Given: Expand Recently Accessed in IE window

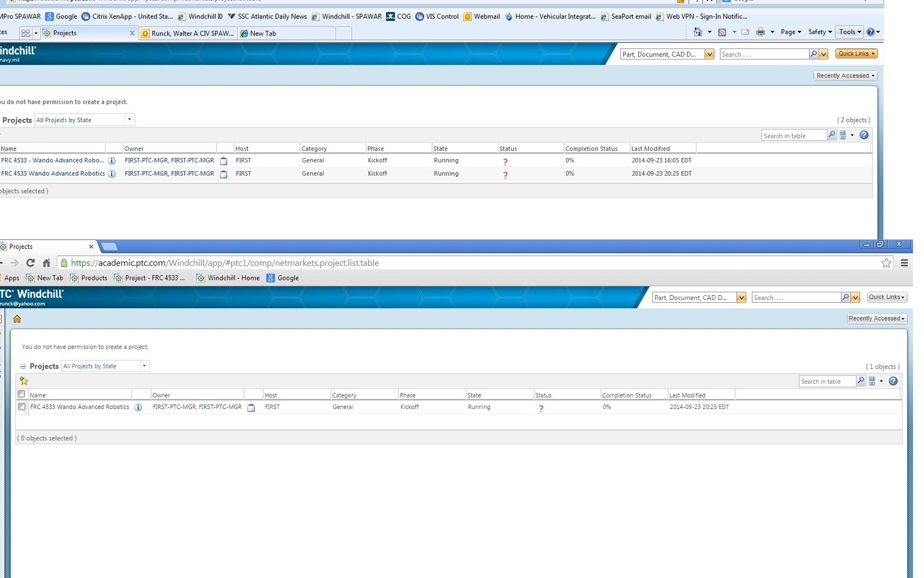Looking at the screenshot, I should point(845,75).
